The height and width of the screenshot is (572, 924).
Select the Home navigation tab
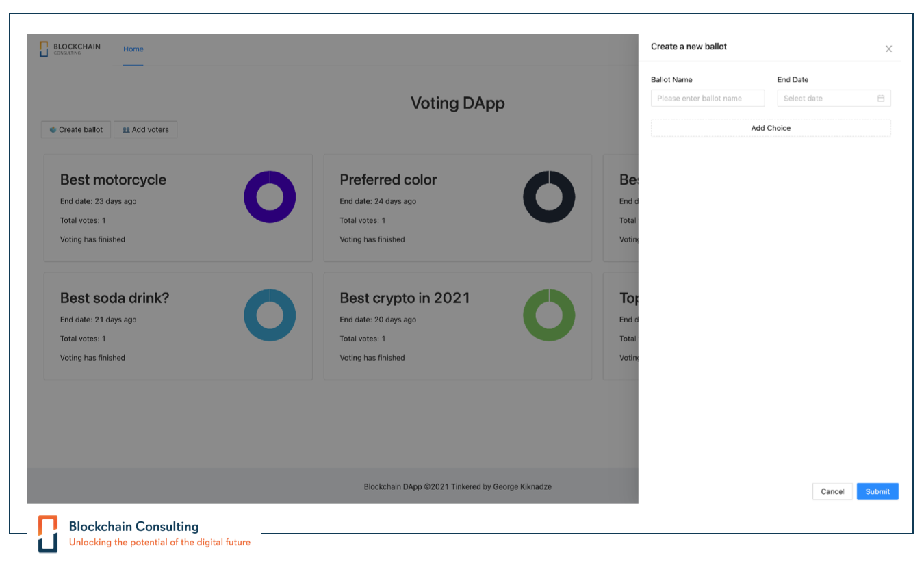[x=133, y=49]
